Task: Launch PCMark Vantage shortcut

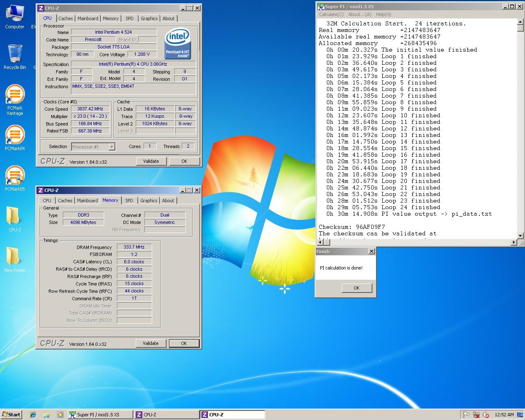Action: point(15,100)
